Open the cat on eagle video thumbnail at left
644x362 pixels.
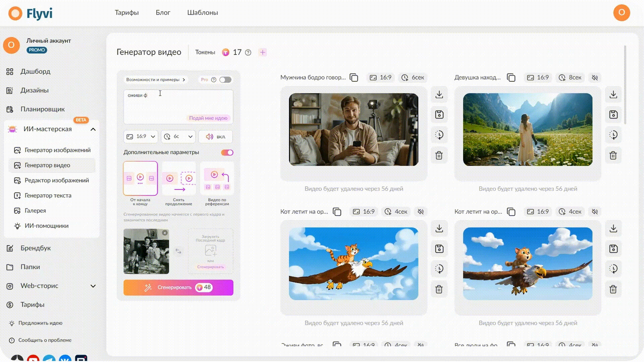(354, 264)
